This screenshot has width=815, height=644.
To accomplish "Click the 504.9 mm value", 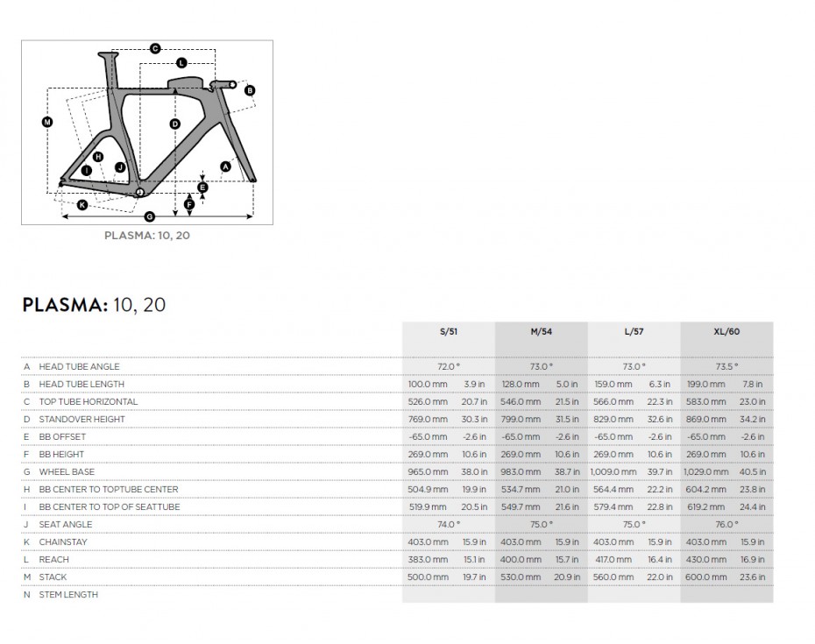I will [428, 490].
